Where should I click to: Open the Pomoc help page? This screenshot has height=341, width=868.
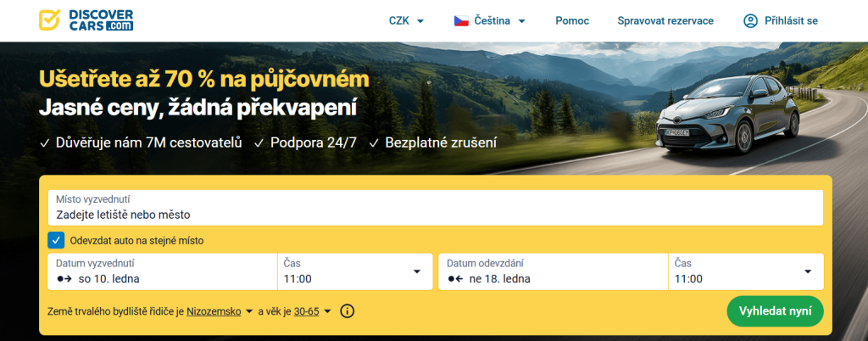[572, 20]
